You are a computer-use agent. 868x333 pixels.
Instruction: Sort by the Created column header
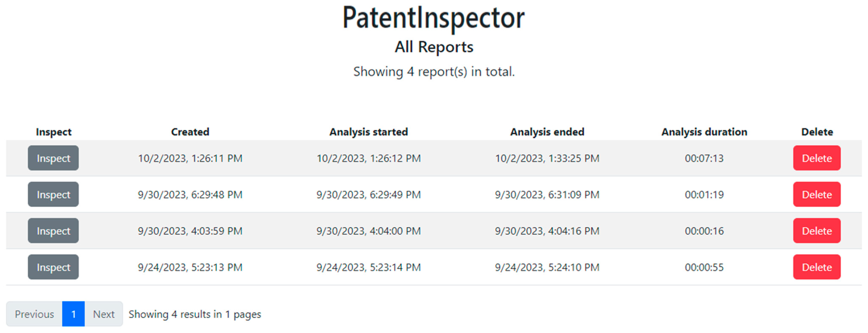point(190,132)
